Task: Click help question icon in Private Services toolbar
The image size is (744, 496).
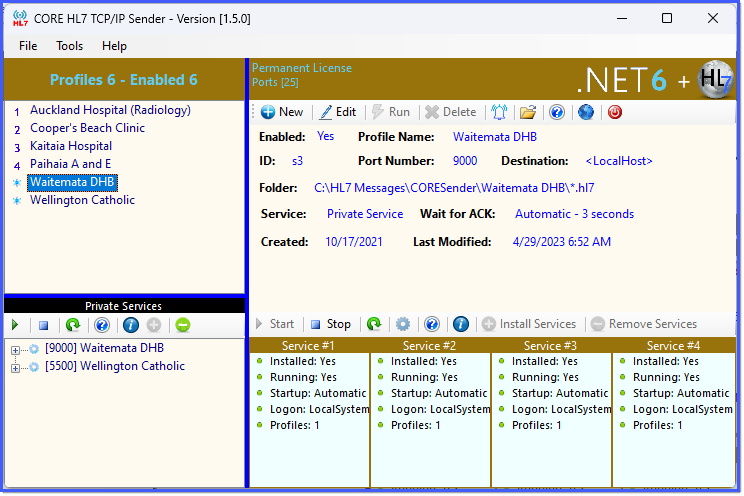Action: coord(102,326)
